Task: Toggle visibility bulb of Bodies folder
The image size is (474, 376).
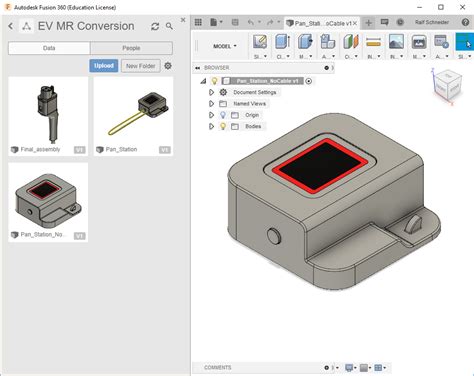Action: 223,126
